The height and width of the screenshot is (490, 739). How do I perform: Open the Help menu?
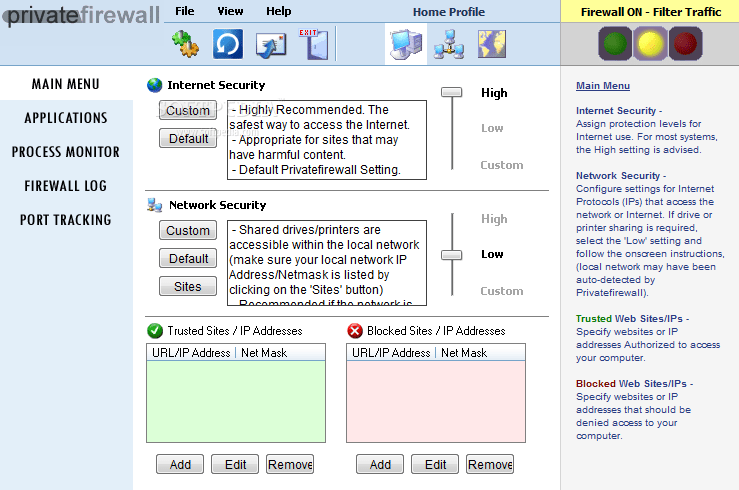pos(279,11)
